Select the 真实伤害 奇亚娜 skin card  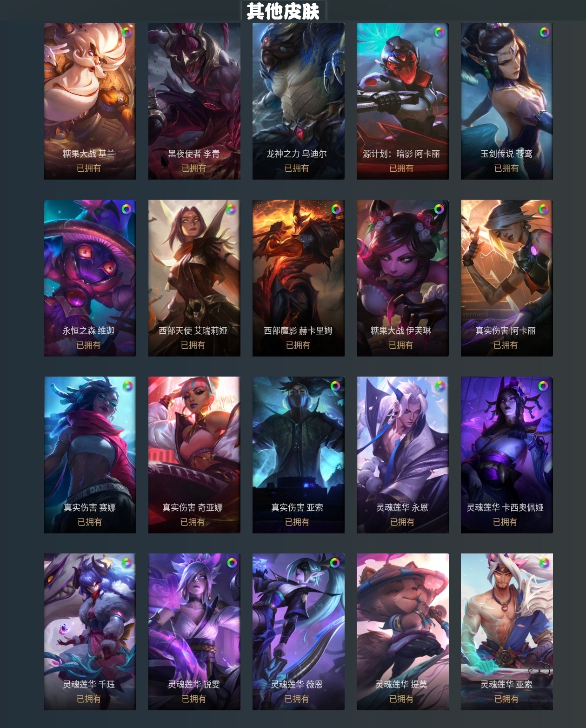[x=194, y=455]
